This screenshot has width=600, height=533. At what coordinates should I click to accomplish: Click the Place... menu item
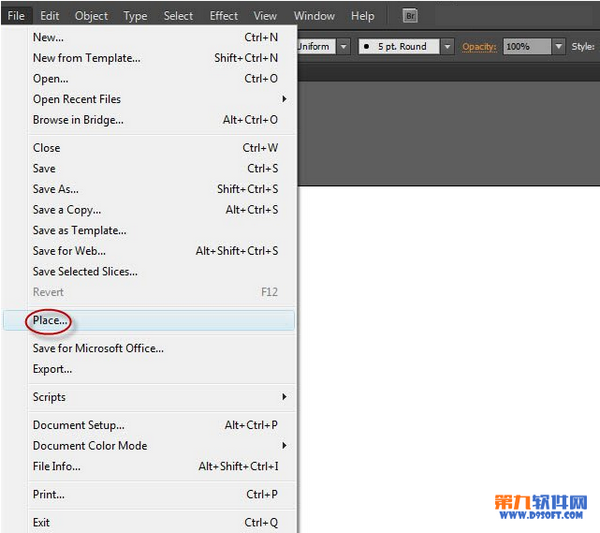coord(149,320)
